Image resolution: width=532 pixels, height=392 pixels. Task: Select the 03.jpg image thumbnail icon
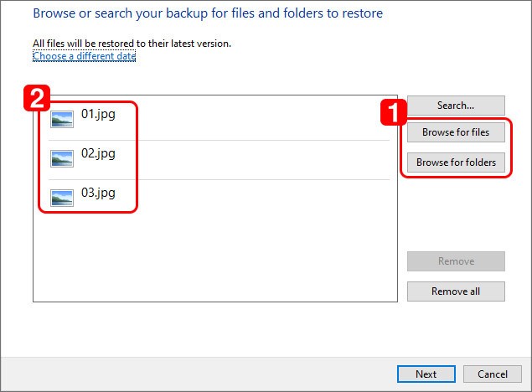[x=62, y=198]
